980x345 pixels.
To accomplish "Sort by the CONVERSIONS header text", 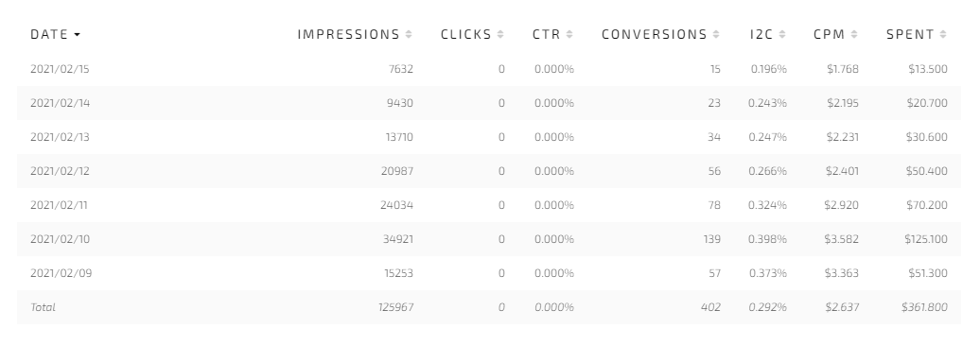I will (655, 34).
